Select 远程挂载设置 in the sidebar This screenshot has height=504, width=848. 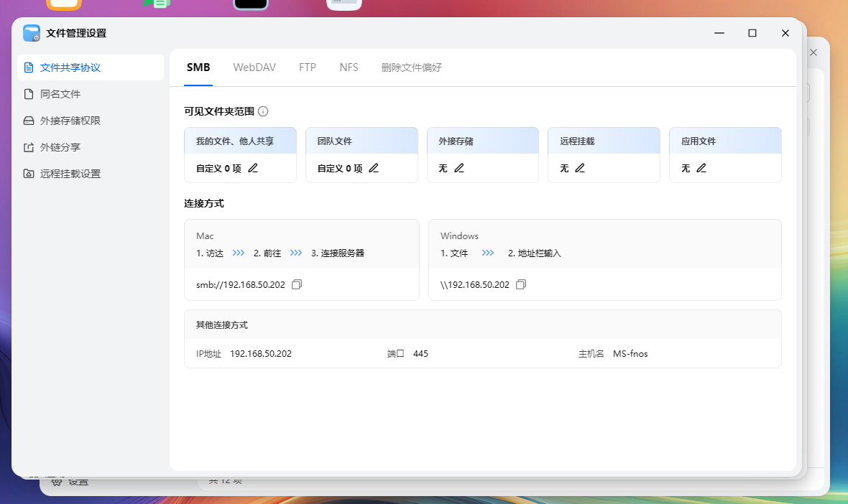click(x=70, y=174)
